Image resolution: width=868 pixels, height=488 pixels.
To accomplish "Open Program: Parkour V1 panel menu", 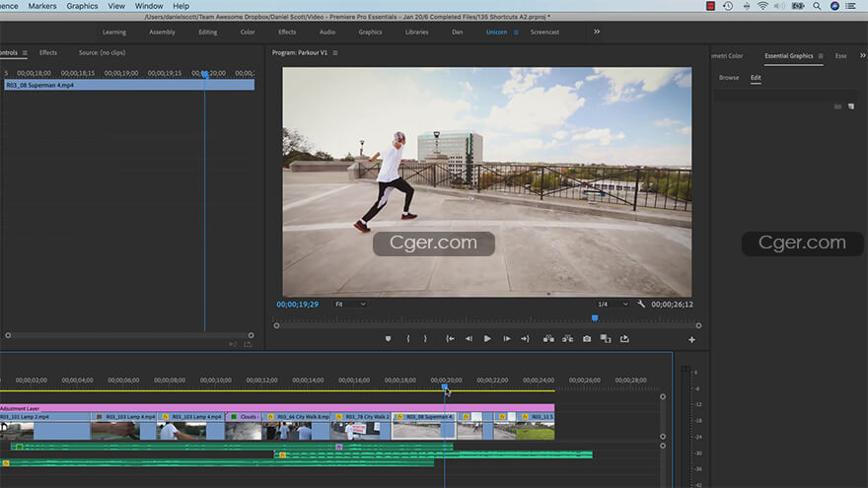I will click(335, 53).
